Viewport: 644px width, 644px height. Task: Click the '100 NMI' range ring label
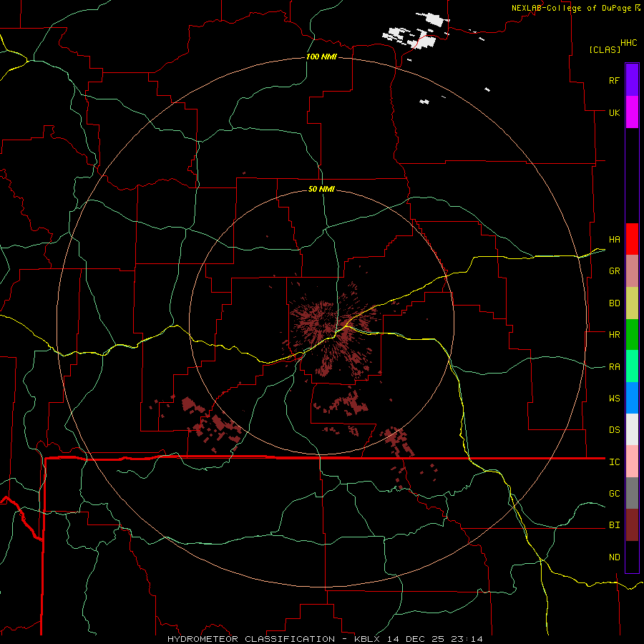(x=321, y=57)
